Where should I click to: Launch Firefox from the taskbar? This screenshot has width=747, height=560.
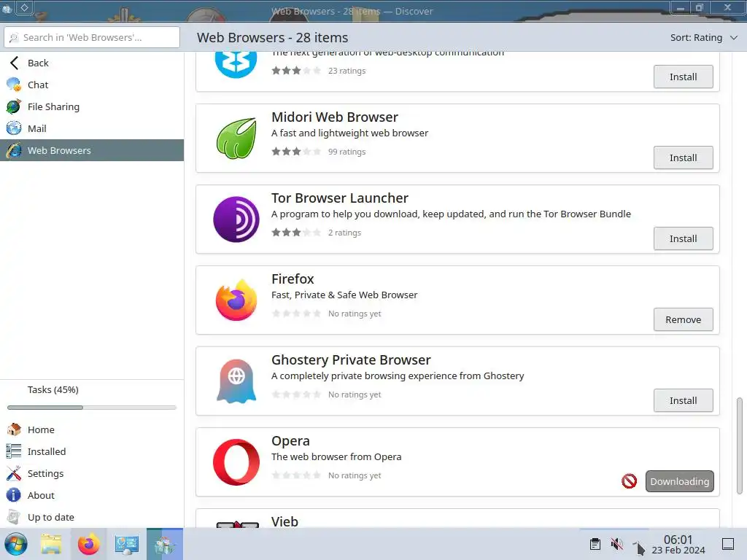tap(89, 544)
